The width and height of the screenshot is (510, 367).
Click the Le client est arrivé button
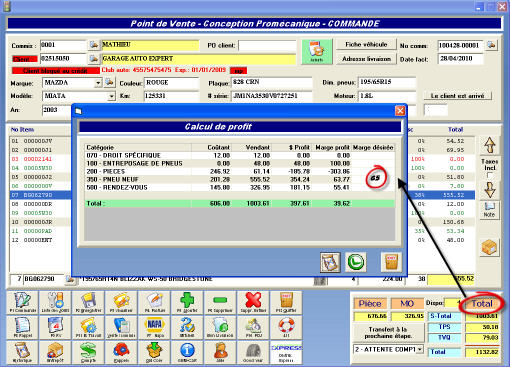coord(457,96)
